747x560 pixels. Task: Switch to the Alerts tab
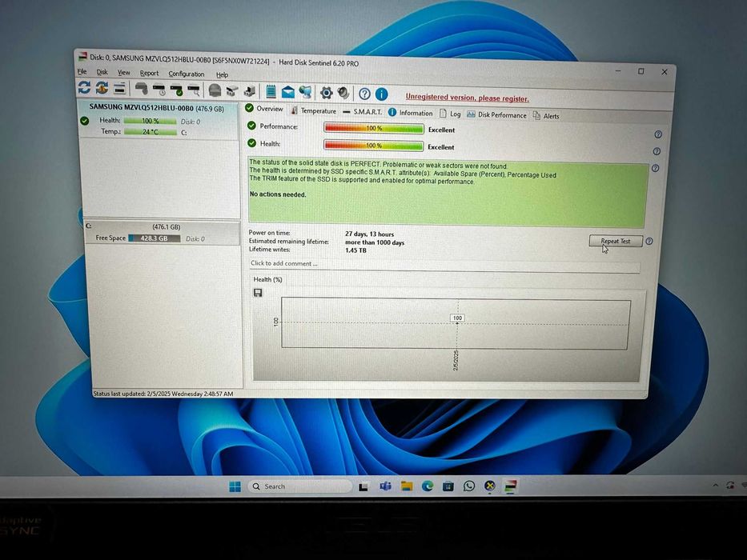pos(546,116)
